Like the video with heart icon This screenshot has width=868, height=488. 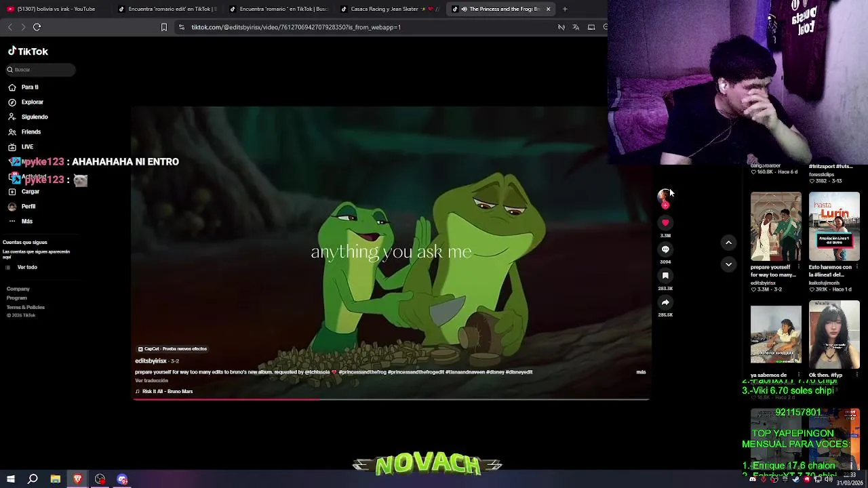(x=665, y=222)
